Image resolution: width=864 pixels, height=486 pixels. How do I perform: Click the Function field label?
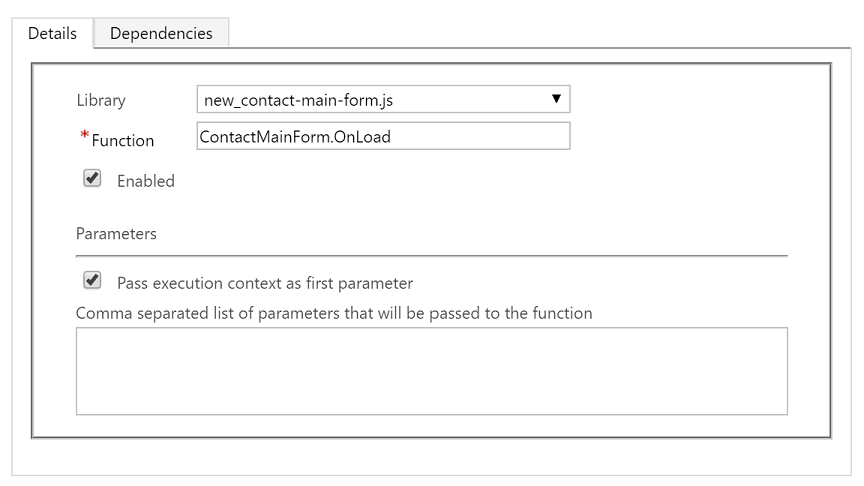point(122,141)
